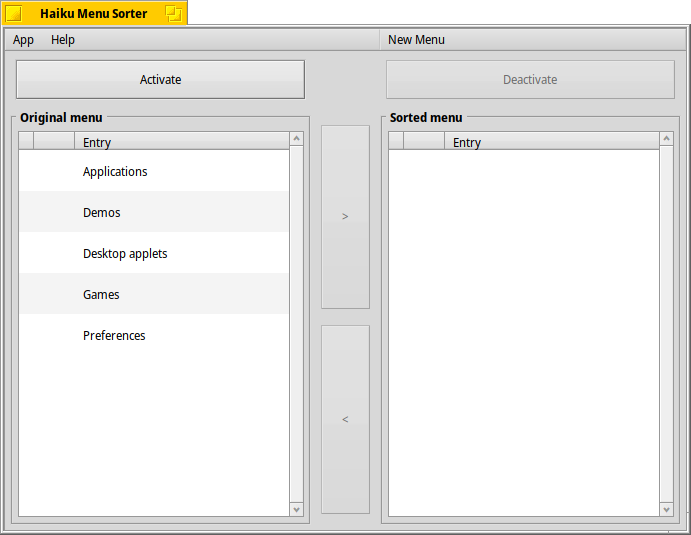Image resolution: width=691 pixels, height=535 pixels.
Task: Click scroll up arrow in Sorted menu list
Action: pyautogui.click(x=666, y=139)
